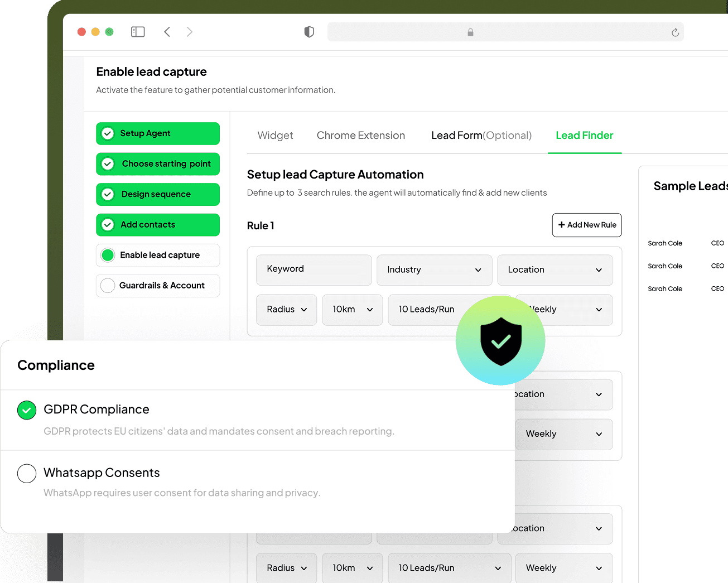Click the Setup lead Capture Automation heading
Viewport: 728px width, 583px height.
tap(335, 175)
